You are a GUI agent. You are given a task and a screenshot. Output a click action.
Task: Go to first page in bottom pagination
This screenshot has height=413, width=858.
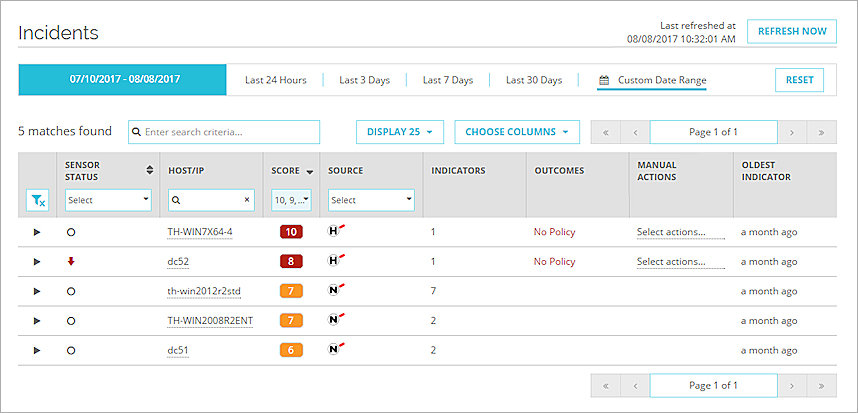(606, 386)
